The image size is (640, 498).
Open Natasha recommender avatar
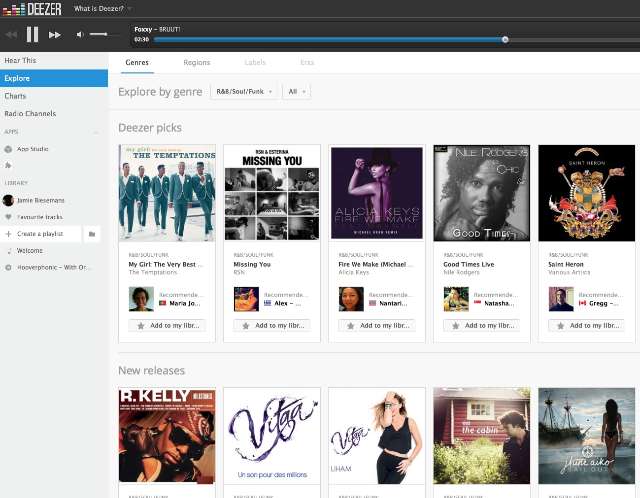(x=456, y=299)
